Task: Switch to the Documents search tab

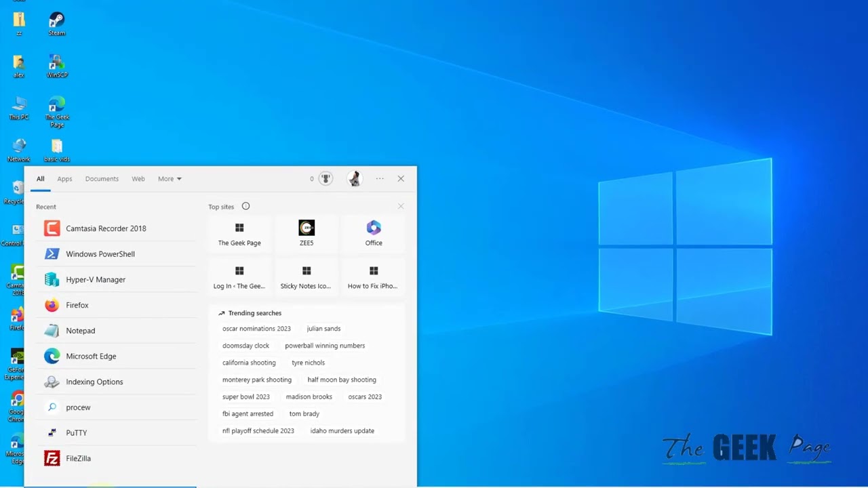Action: coord(102,179)
